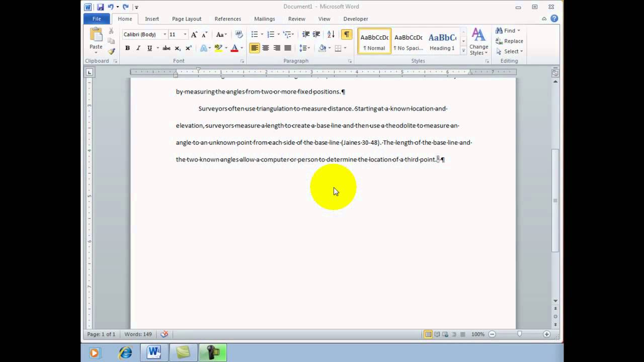644x362 pixels.
Task: Switch to the Developer tab
Action: 356,19
